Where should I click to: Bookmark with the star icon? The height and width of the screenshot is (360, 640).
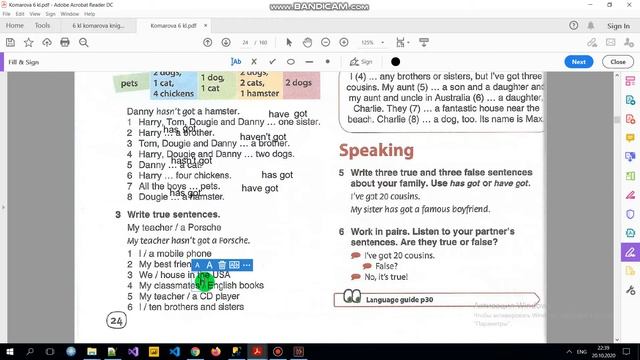[x=29, y=42]
